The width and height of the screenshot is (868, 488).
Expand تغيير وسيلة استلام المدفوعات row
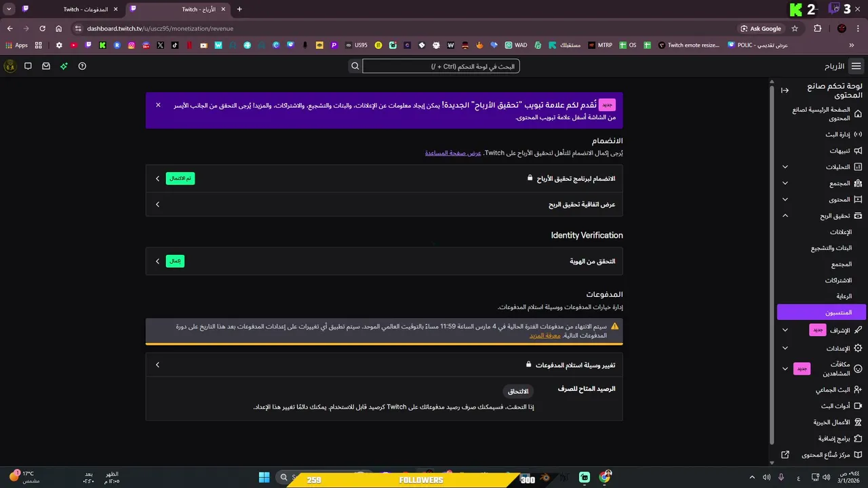click(x=384, y=365)
